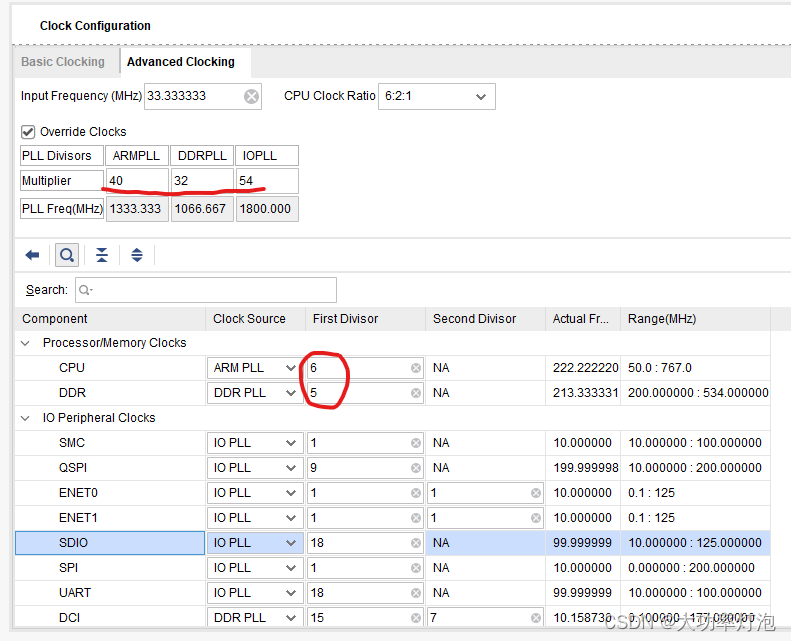Viewport: 791px width, 641px height.
Task: Clear the QSPI first divisor value
Action: pos(416,468)
